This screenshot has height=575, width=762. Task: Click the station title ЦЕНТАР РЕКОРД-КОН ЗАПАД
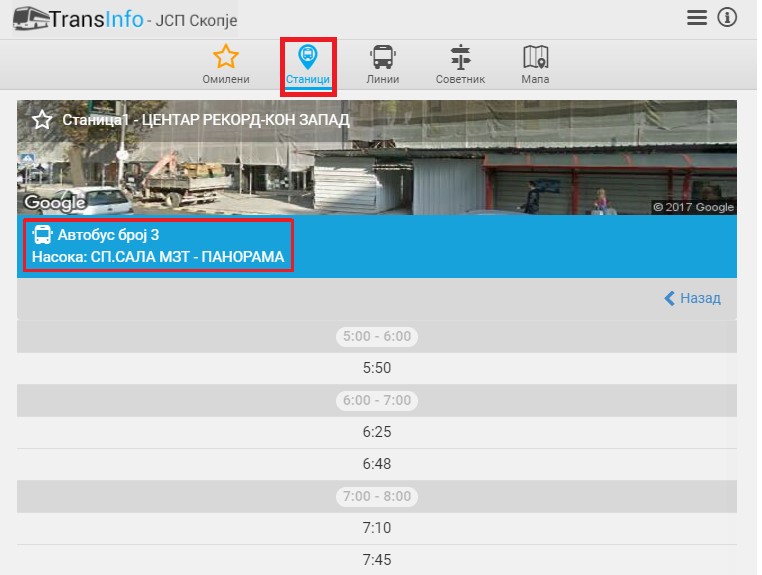pos(245,120)
